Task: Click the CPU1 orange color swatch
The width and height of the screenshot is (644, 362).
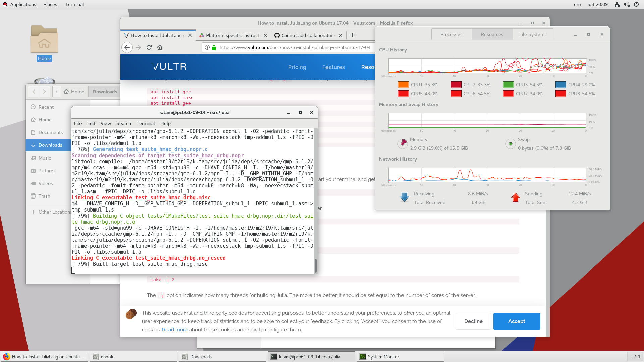Action: (403, 85)
